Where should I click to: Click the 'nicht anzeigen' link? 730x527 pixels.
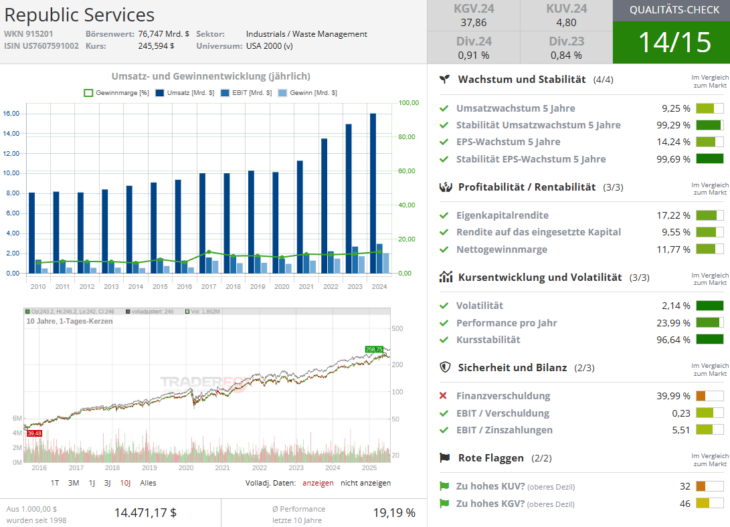tap(365, 483)
